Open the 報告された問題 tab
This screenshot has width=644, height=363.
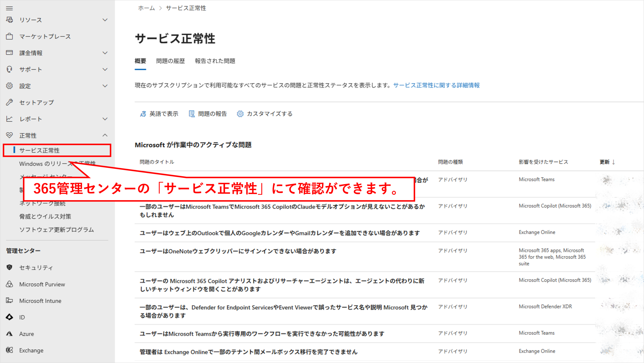coord(215,61)
